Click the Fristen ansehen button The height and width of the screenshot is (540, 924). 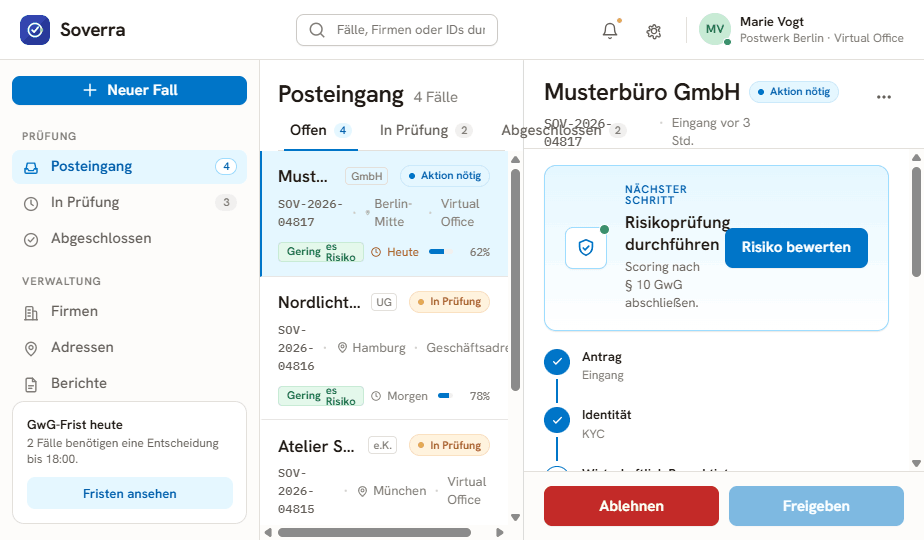click(130, 493)
